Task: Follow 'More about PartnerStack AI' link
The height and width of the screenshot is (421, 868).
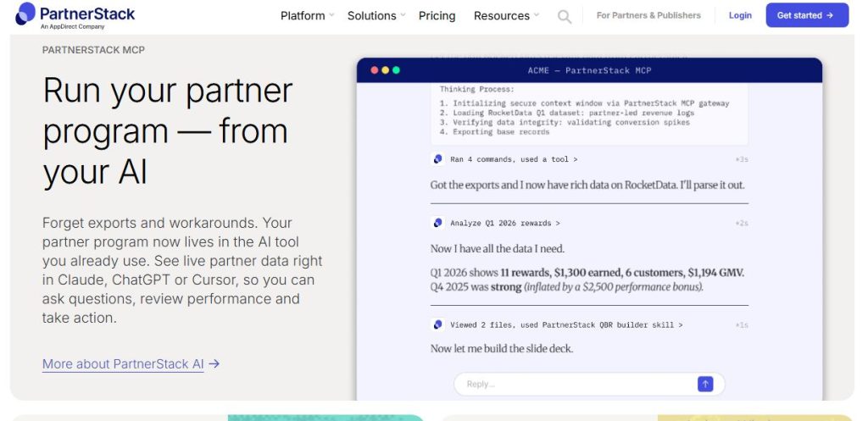Action: (x=123, y=363)
